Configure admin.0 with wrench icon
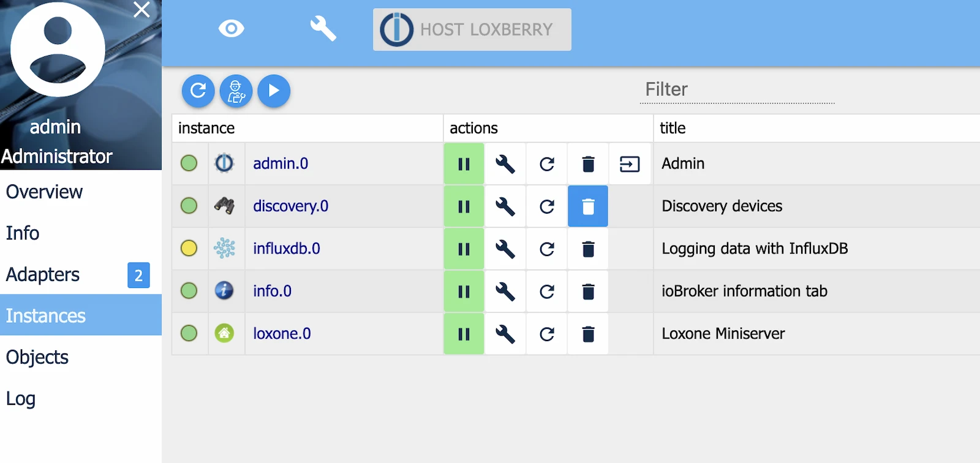This screenshot has width=980, height=463. click(x=505, y=164)
